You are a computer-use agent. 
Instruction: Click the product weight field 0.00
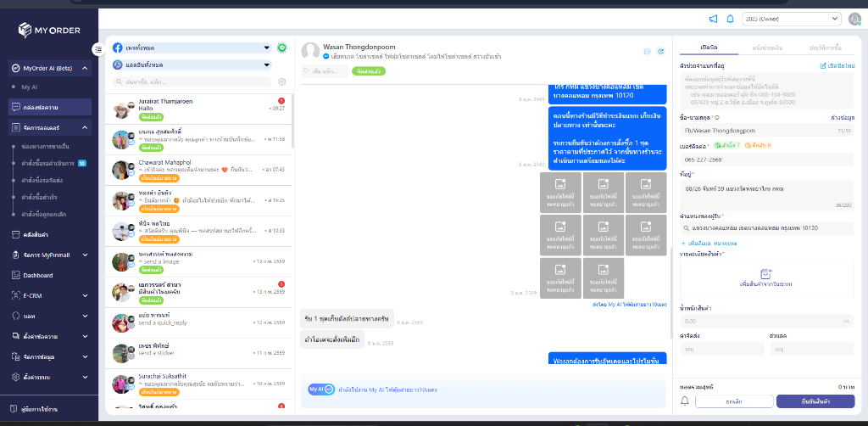click(767, 321)
